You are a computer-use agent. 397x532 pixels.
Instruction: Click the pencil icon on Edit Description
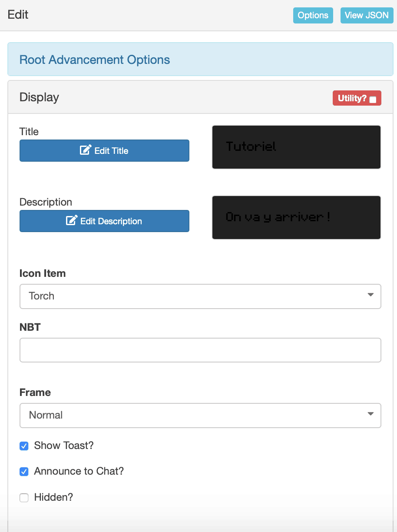[x=72, y=221]
